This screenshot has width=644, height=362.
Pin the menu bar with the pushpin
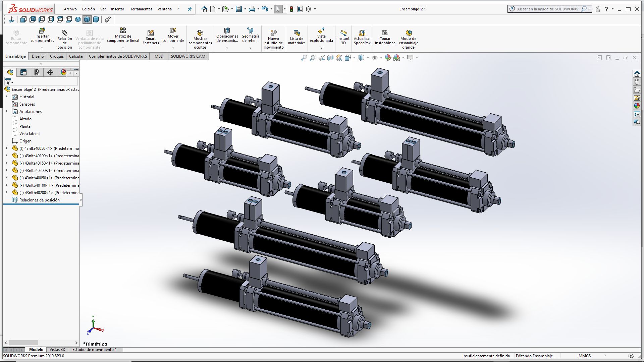click(x=190, y=9)
